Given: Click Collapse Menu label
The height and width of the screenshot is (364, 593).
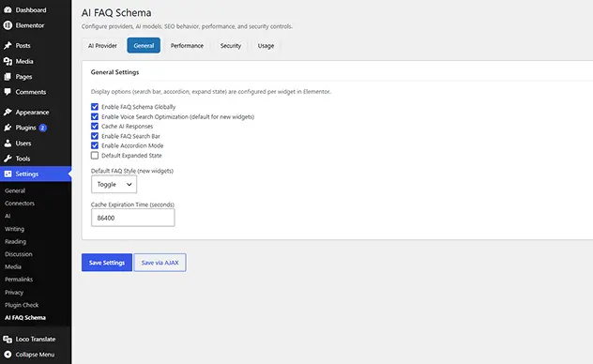Looking at the screenshot, I should 35,355.
